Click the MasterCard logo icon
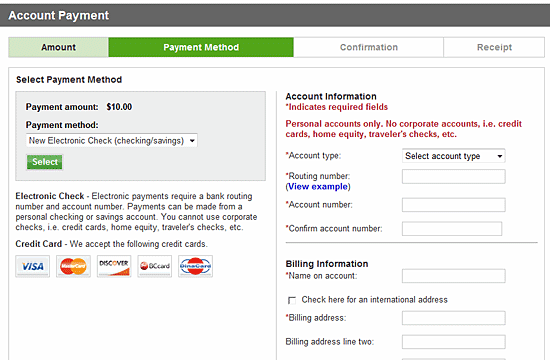 pyautogui.click(x=73, y=266)
